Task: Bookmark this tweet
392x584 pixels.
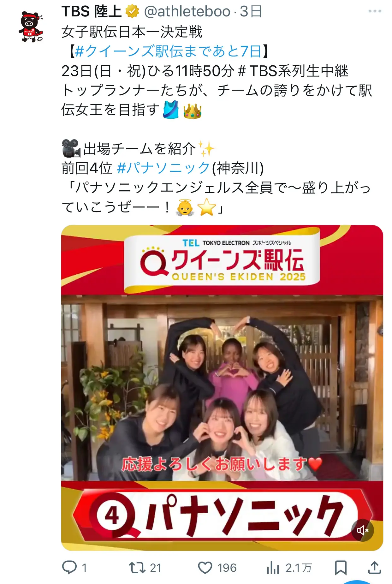Action: pos(341,568)
